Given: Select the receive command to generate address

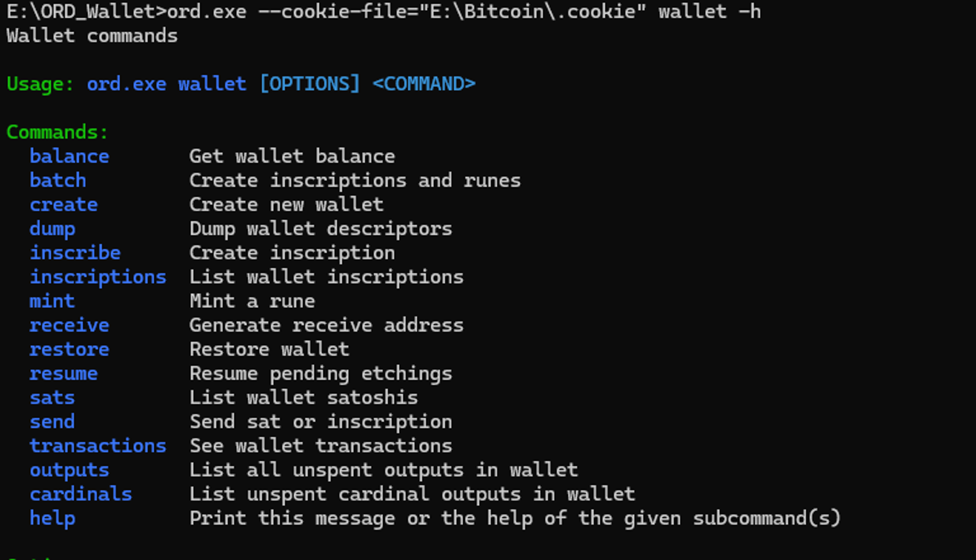Looking at the screenshot, I should point(70,326).
